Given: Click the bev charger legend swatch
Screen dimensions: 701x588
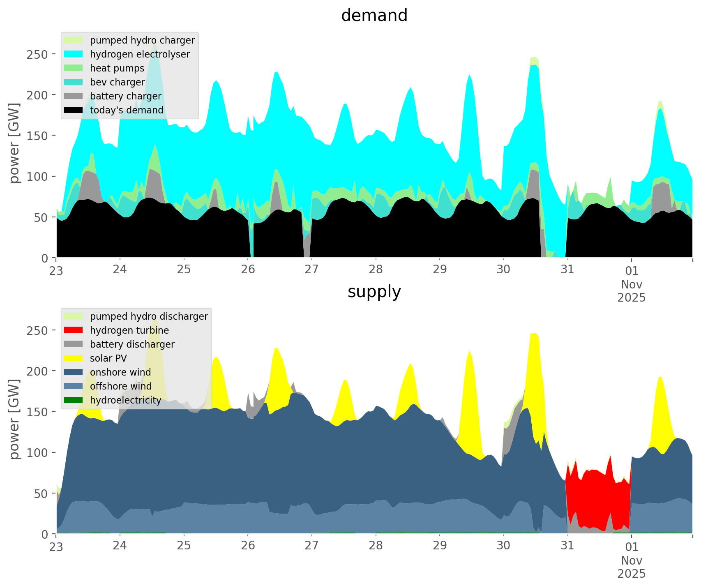Looking at the screenshot, I should click(74, 82).
